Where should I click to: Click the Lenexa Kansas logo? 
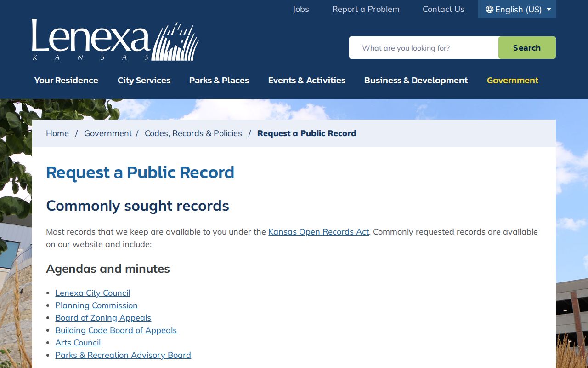115,40
